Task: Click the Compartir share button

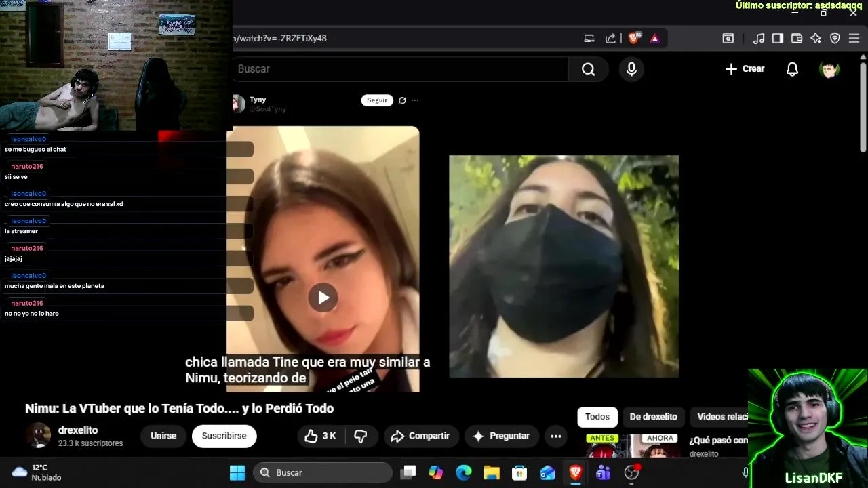Action: coord(421,436)
